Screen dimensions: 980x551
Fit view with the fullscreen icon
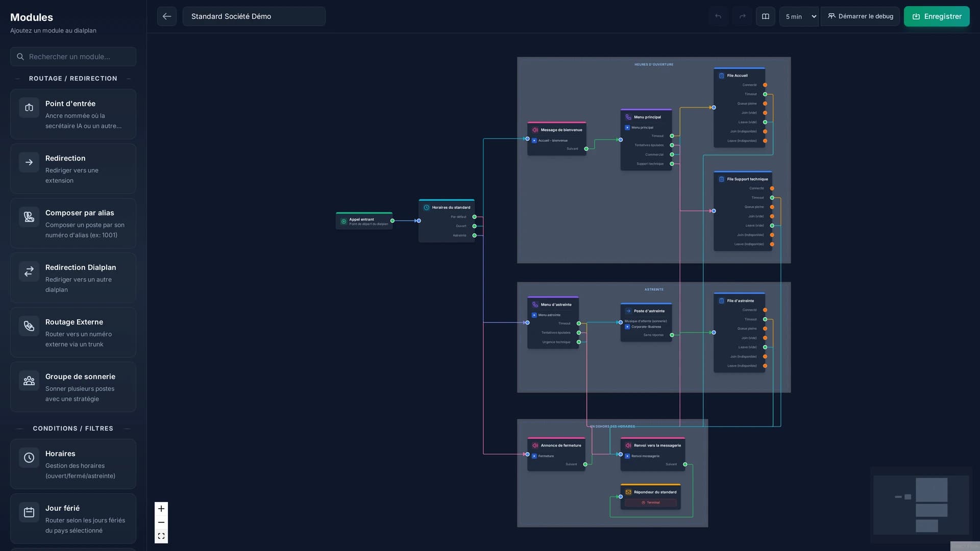pos(161,536)
